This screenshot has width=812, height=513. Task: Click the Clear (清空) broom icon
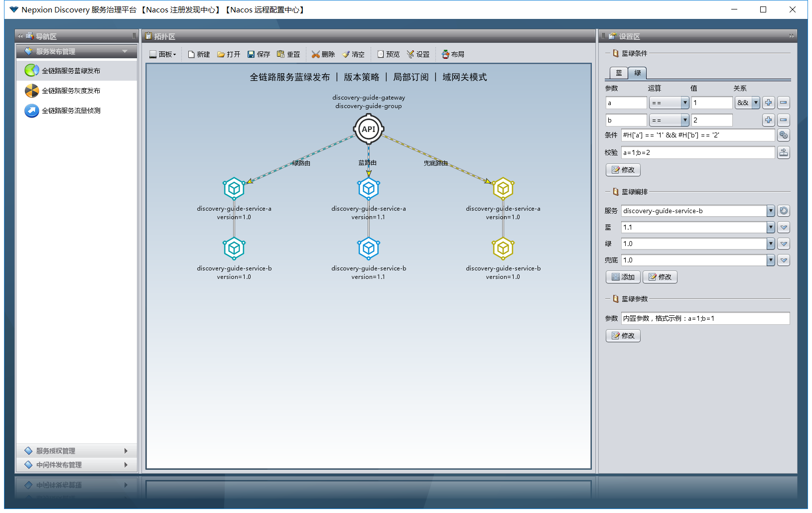click(346, 54)
